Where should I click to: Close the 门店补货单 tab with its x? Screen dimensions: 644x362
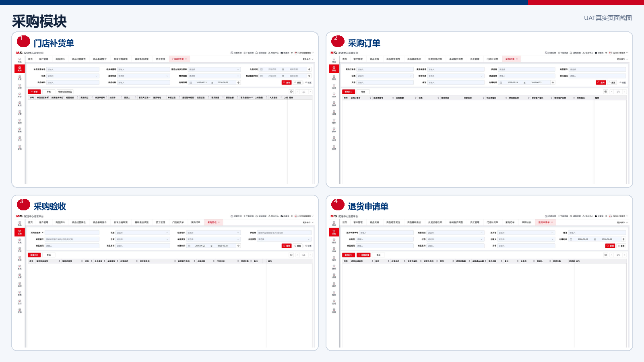click(186, 59)
